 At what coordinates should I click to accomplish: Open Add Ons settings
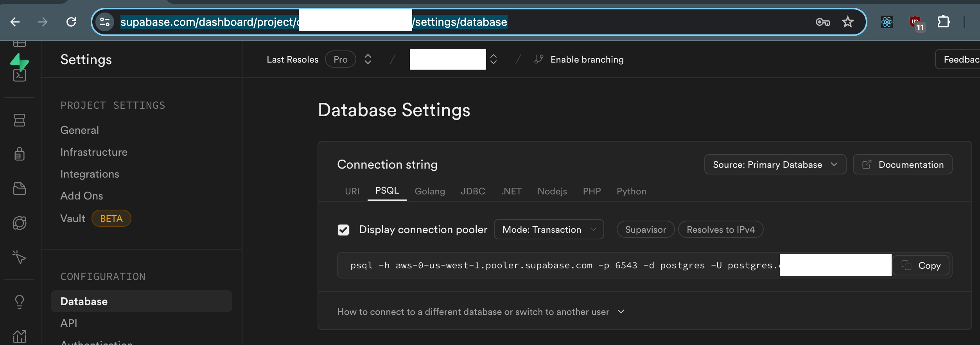[x=82, y=196]
